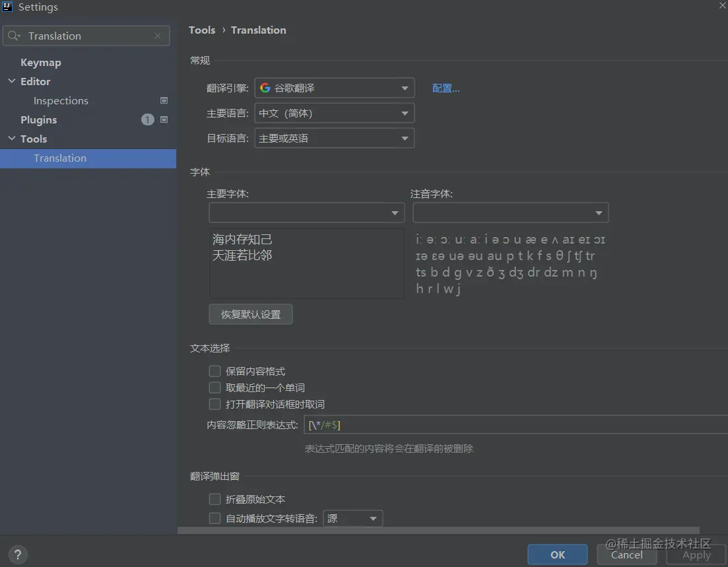Click the 配置... link
This screenshot has height=567, width=728.
click(446, 88)
